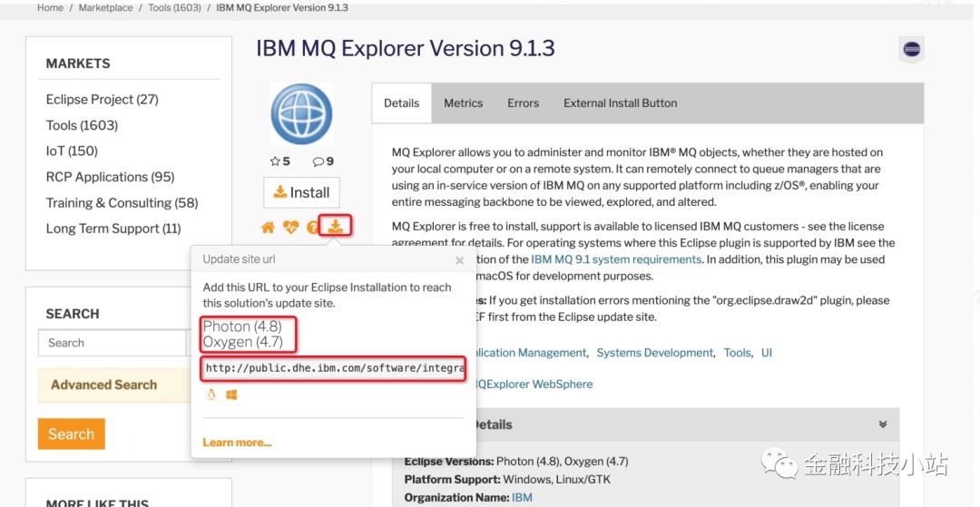The height and width of the screenshot is (507, 980).
Task: Select IoT (150) market
Action: [72, 151]
